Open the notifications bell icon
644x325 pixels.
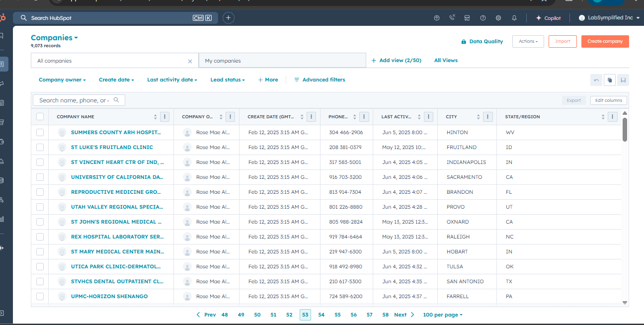[514, 18]
